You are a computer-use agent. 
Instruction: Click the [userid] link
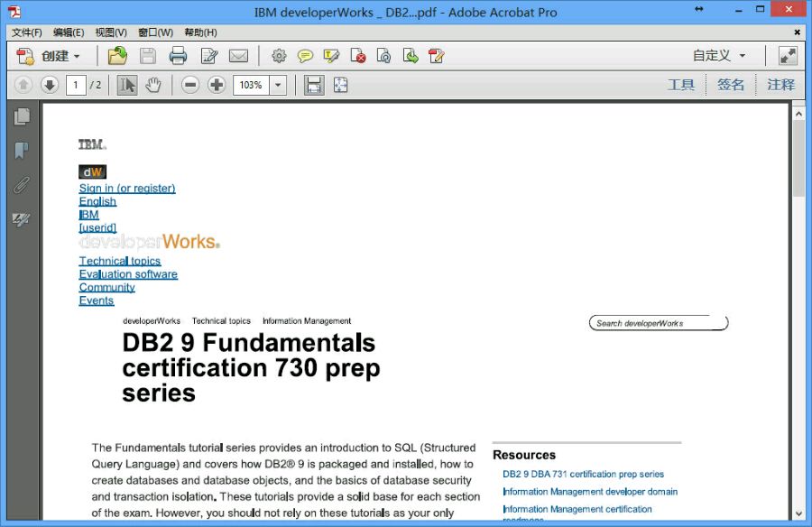pos(97,227)
